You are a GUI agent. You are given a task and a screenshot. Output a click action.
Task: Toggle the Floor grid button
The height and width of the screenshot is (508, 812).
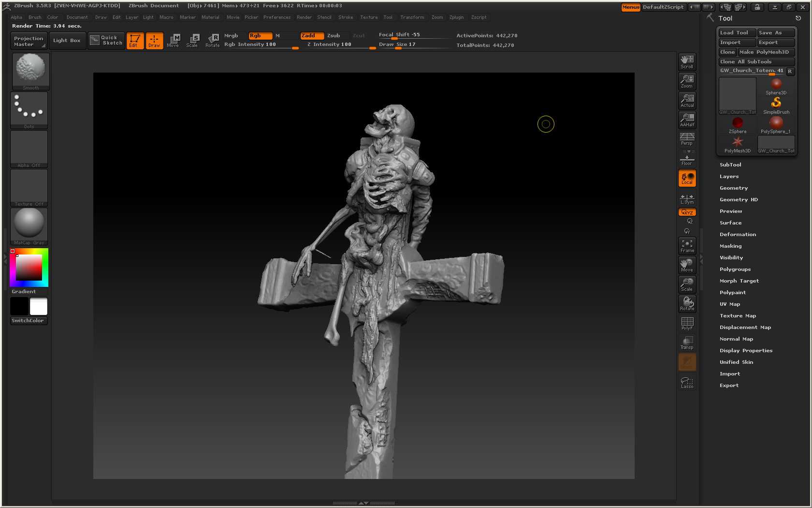tap(687, 159)
